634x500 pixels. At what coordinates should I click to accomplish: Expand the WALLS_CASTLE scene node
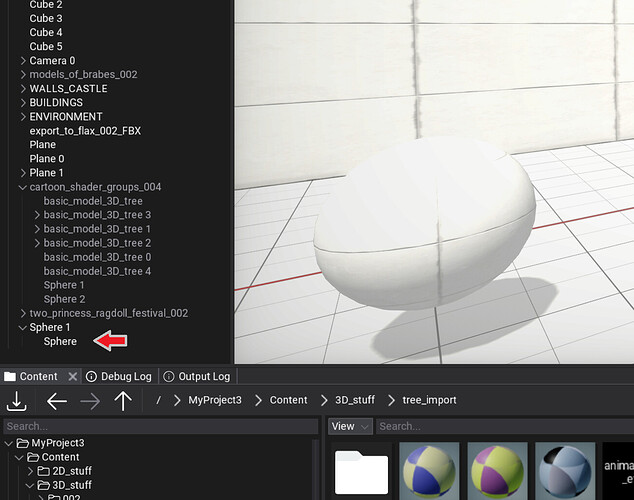(x=23, y=89)
